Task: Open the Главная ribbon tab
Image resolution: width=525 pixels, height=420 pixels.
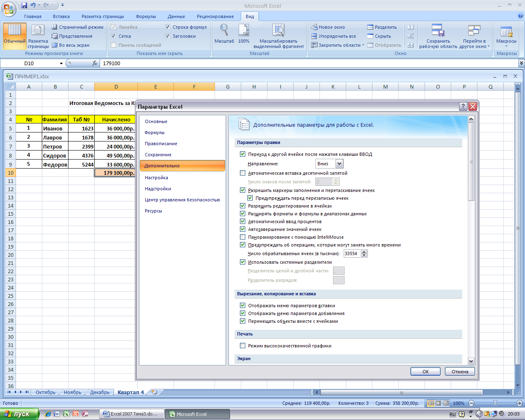Action: [x=33, y=16]
